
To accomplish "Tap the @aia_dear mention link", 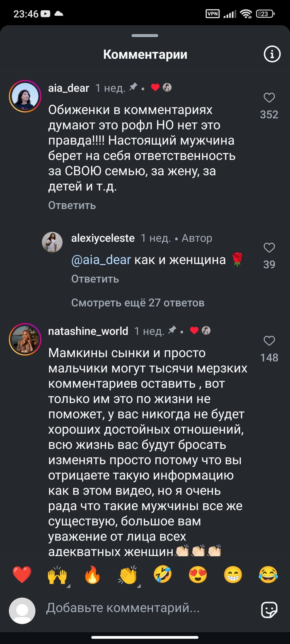I will (101, 260).
